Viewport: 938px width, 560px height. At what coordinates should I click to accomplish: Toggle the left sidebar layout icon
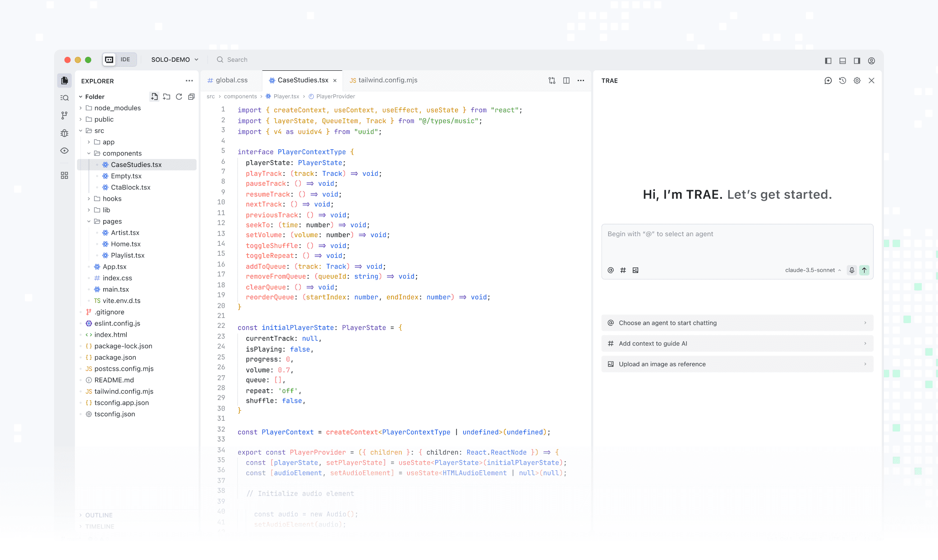[x=828, y=60]
